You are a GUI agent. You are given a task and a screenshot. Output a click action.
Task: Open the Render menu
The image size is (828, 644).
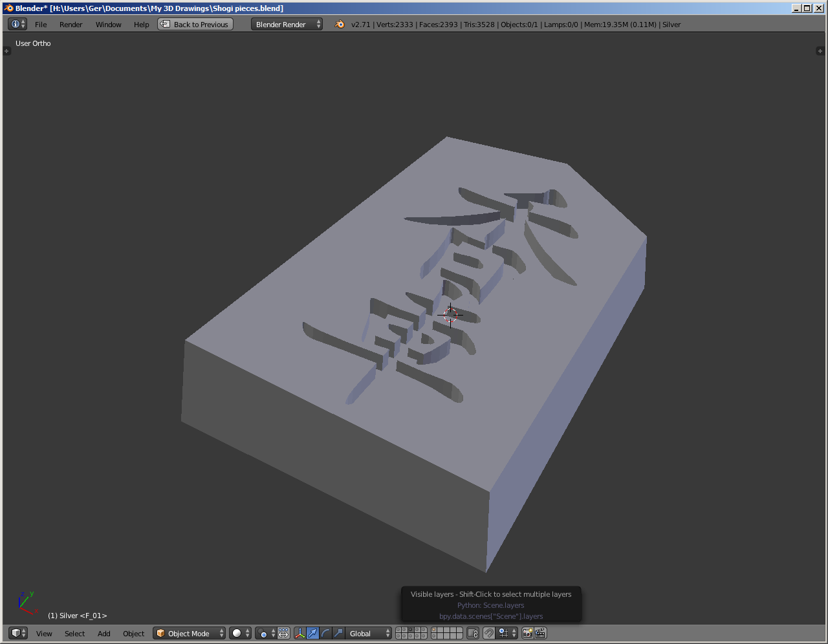(x=71, y=25)
